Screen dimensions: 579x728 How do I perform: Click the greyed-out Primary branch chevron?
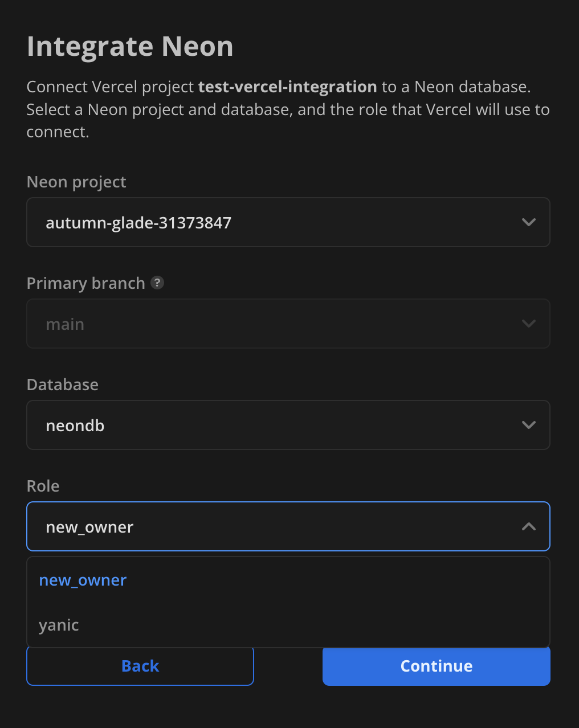coord(528,324)
